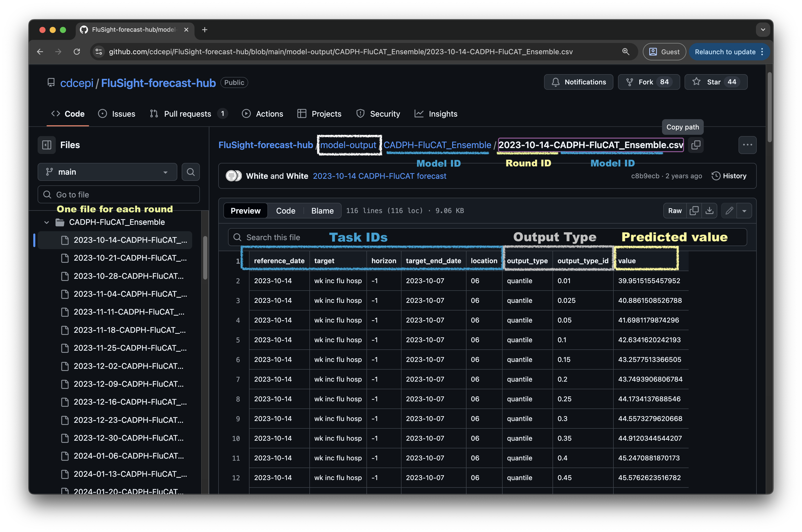The height and width of the screenshot is (532, 802).
Task: Collapse the Files side panel icon
Action: [x=47, y=145]
